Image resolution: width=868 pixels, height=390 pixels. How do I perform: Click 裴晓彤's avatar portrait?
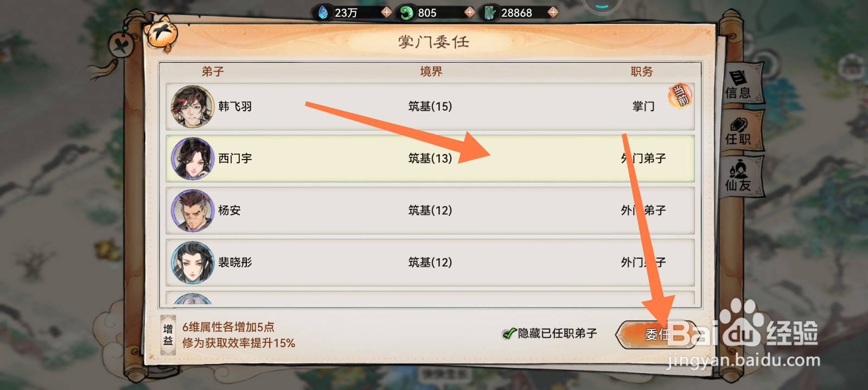point(192,263)
